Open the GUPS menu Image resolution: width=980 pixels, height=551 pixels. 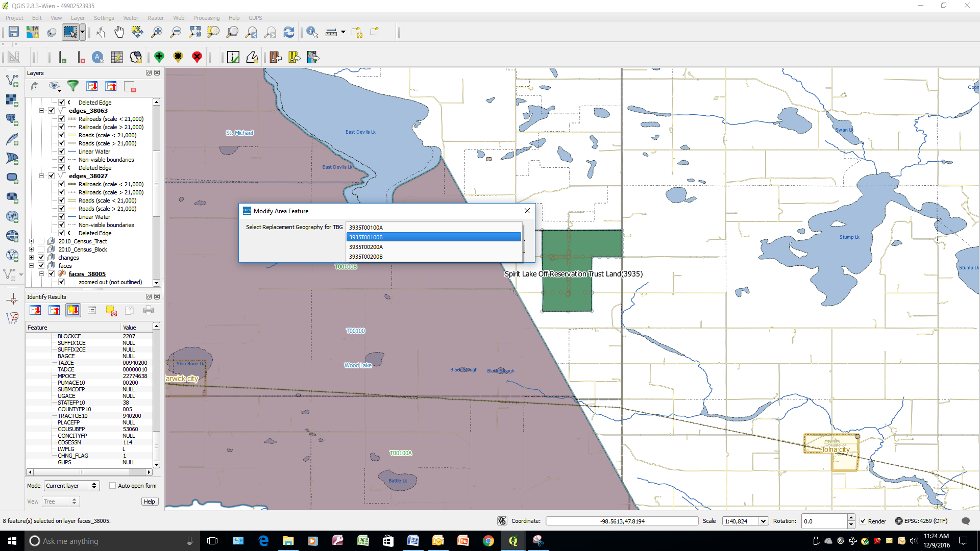click(255, 18)
